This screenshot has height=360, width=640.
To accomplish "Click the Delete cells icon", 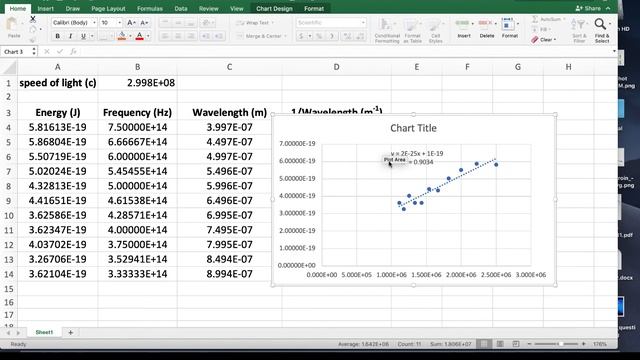I will pyautogui.click(x=485, y=24).
